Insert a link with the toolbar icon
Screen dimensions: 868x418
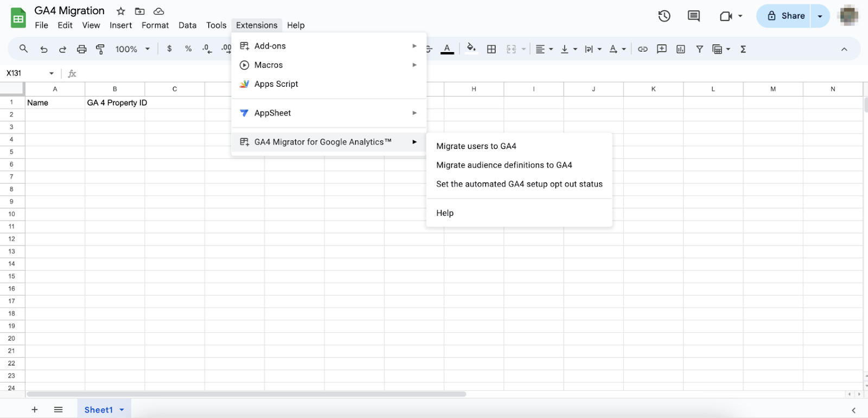tap(643, 49)
